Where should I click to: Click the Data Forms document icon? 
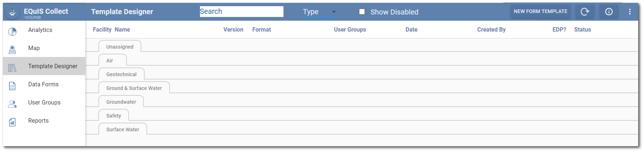pyautogui.click(x=12, y=86)
